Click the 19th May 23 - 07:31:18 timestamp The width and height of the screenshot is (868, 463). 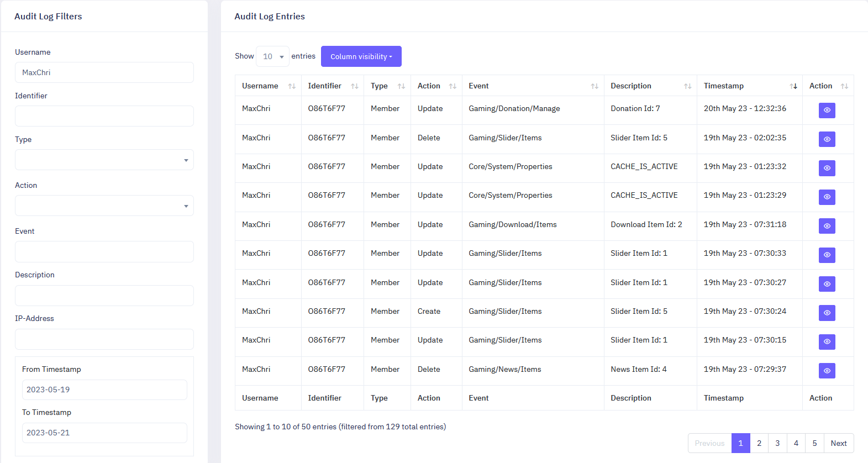745,224
